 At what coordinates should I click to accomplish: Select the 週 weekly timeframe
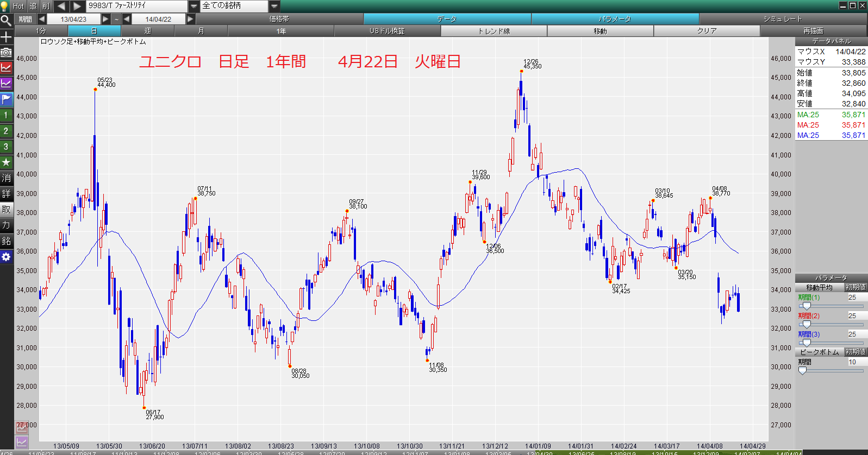point(148,31)
